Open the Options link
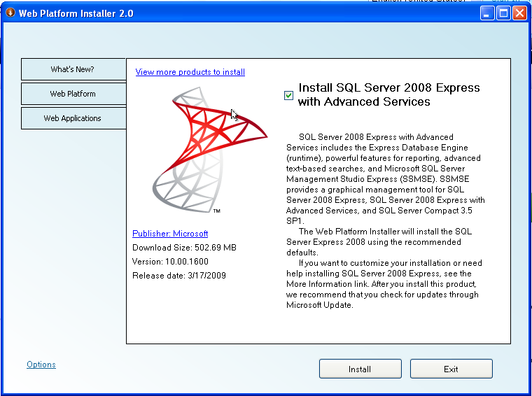 (41, 365)
